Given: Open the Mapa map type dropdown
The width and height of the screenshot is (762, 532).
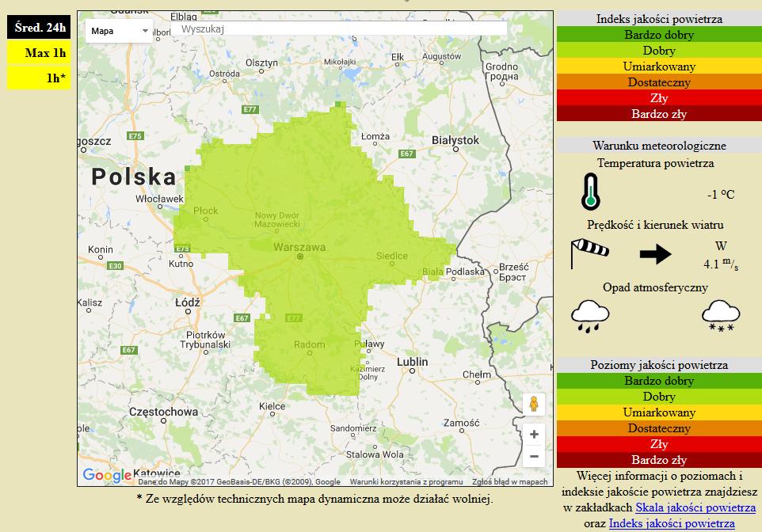Looking at the screenshot, I should 119,31.
